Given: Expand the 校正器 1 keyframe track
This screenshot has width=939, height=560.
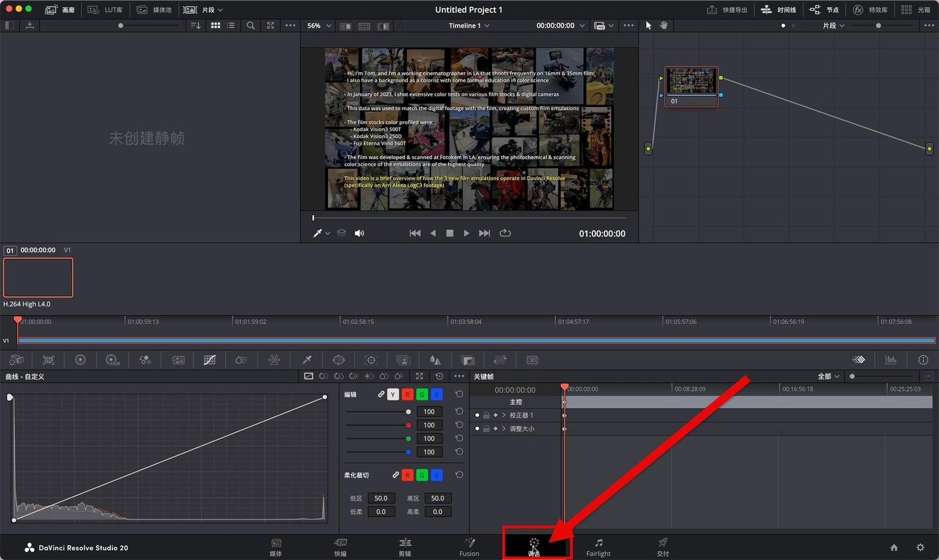Looking at the screenshot, I should click(504, 415).
